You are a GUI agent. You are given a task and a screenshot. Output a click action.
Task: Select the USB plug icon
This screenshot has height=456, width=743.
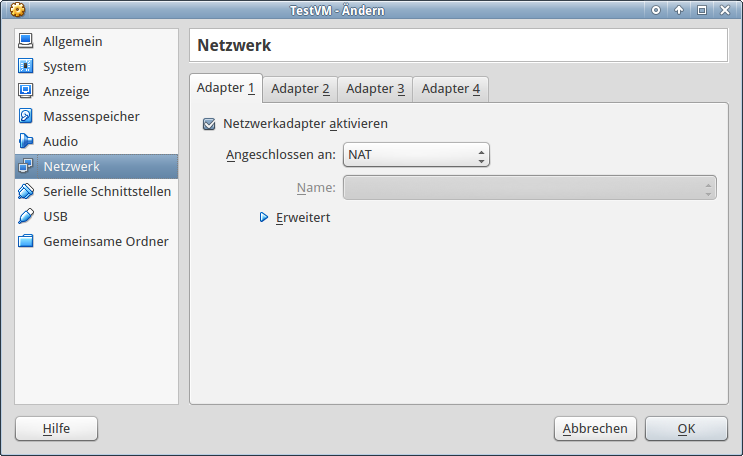(26, 217)
